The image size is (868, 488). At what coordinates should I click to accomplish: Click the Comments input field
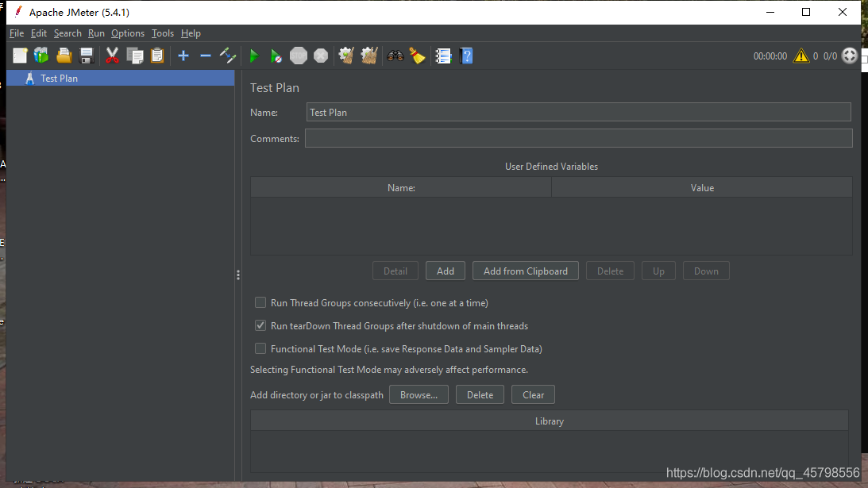(x=578, y=138)
